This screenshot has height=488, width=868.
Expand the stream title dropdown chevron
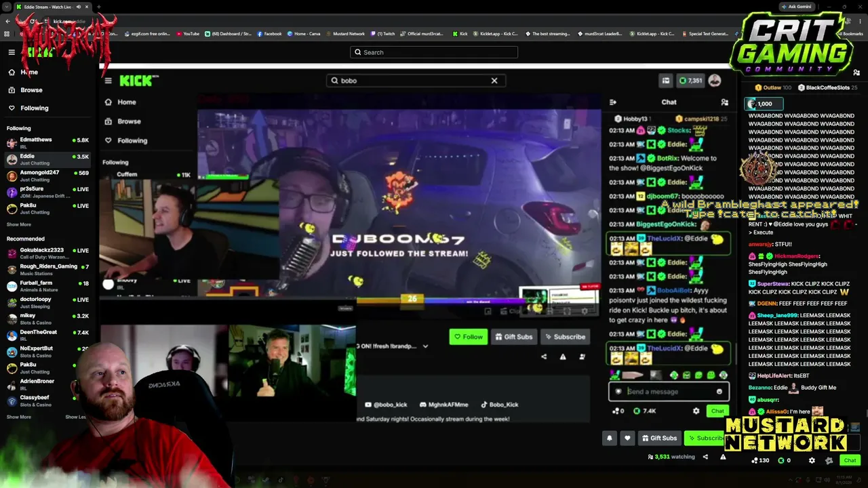coord(425,346)
